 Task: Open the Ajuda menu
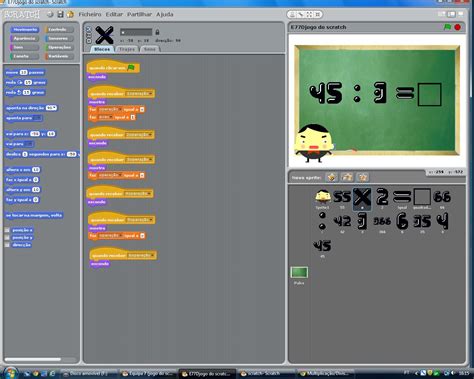[x=165, y=14]
